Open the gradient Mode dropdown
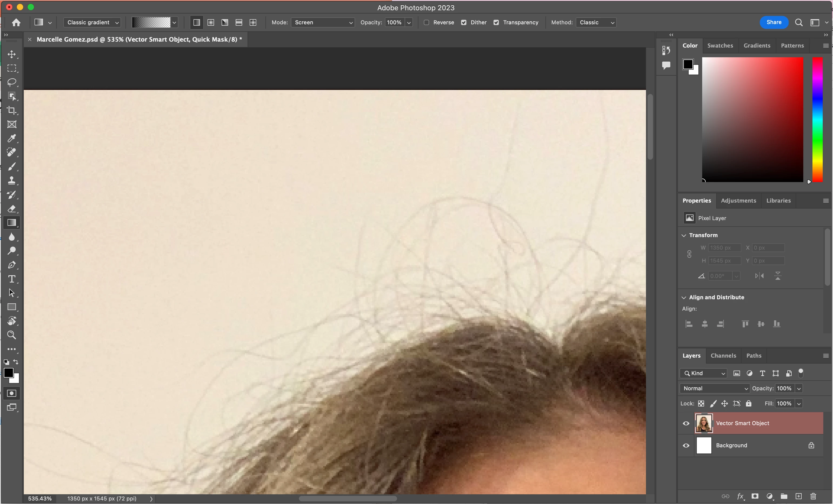Image resolution: width=833 pixels, height=504 pixels. 323,22
